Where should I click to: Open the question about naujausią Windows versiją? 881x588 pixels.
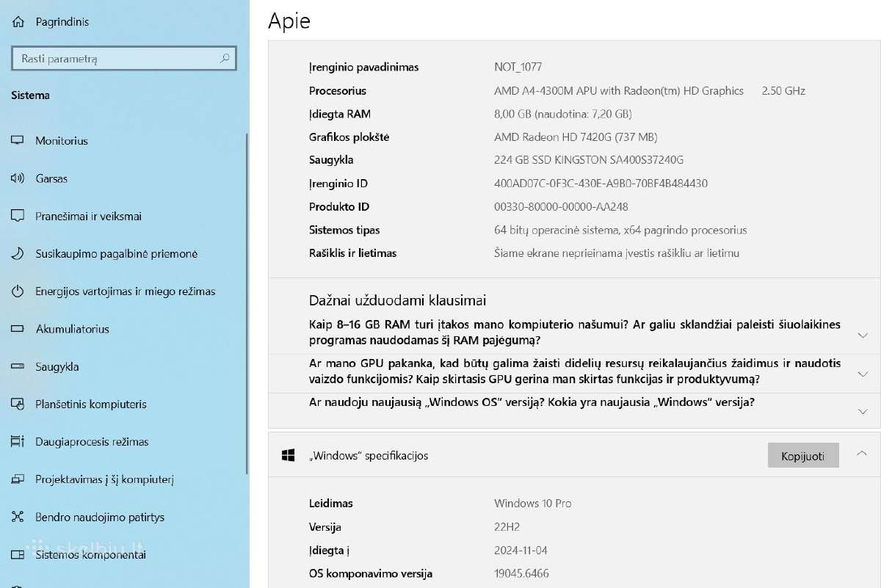(532, 402)
